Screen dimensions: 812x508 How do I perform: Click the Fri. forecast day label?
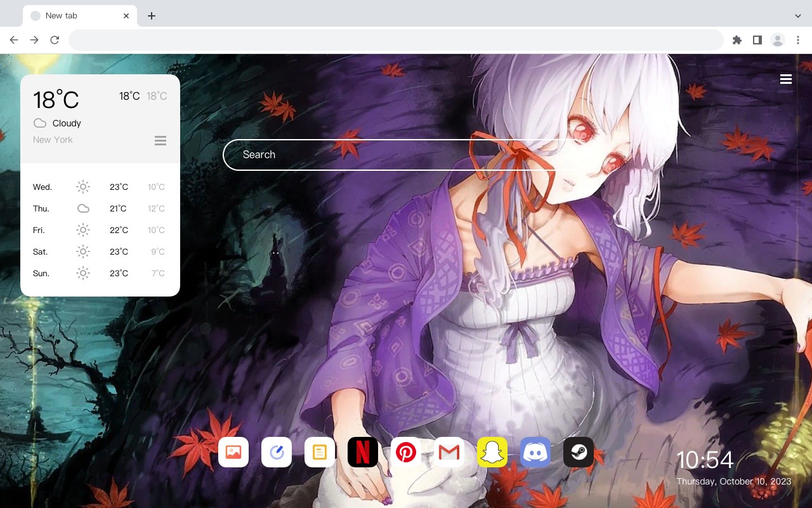[39, 230]
